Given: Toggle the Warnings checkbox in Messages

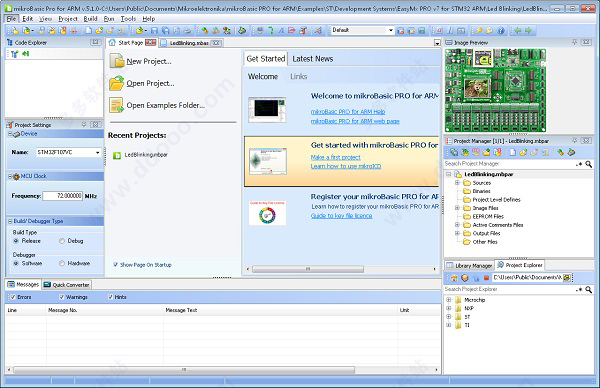Looking at the screenshot, I should pyautogui.click(x=62, y=297).
